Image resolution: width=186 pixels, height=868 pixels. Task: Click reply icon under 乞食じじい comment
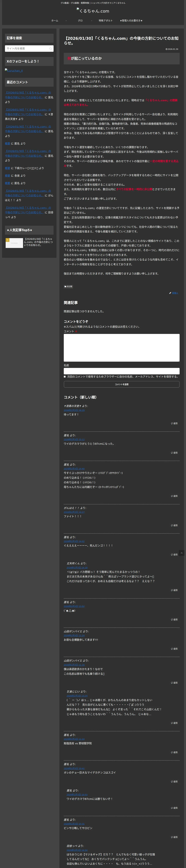pyautogui.click(x=174, y=723)
